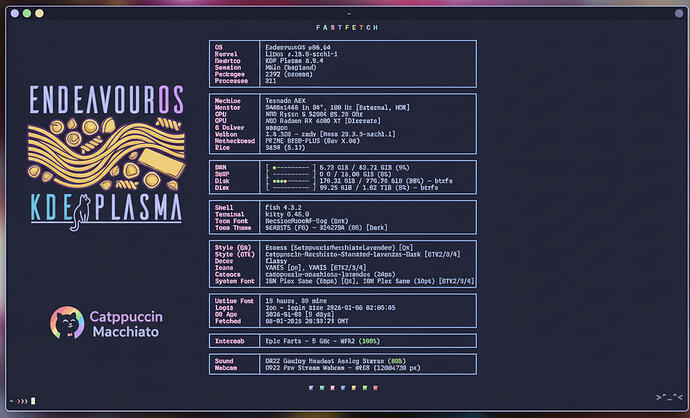Click the 'Shell' label
Screen dimensions: 690x418
point(224,207)
